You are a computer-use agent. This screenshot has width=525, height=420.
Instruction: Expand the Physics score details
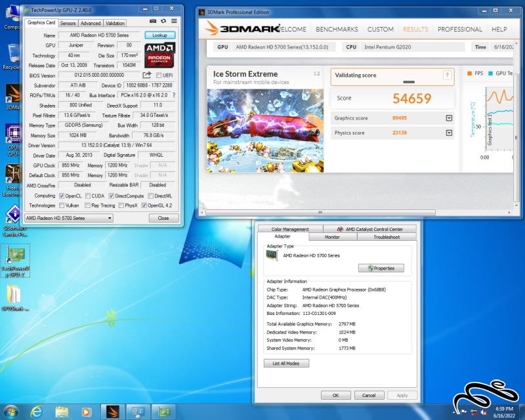coord(449,133)
